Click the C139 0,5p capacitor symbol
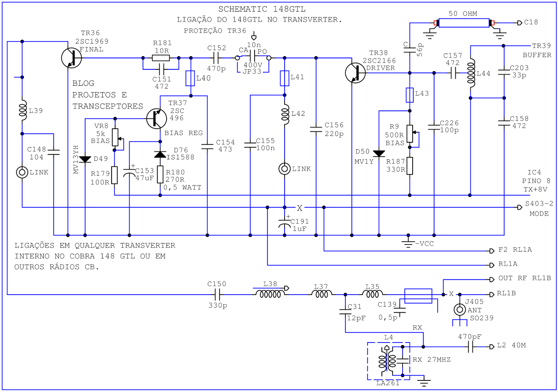The image size is (558, 392). pyautogui.click(x=400, y=310)
